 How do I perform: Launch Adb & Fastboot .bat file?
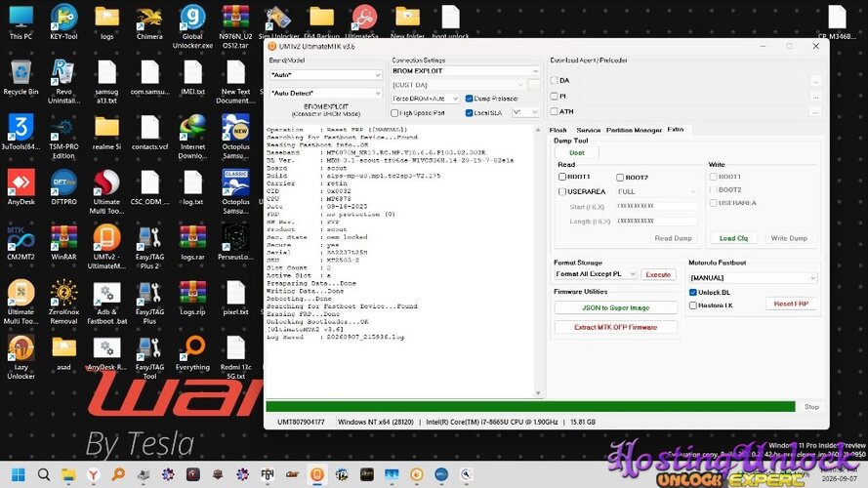106,302
